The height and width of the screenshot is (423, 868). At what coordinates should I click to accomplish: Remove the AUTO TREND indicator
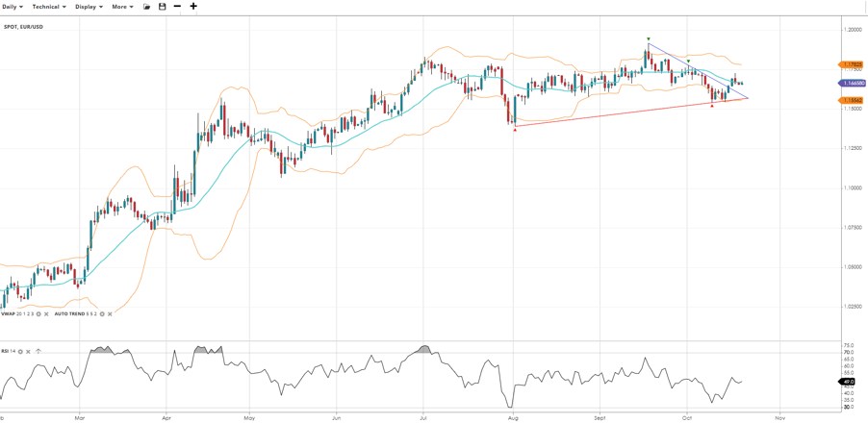click(x=109, y=313)
